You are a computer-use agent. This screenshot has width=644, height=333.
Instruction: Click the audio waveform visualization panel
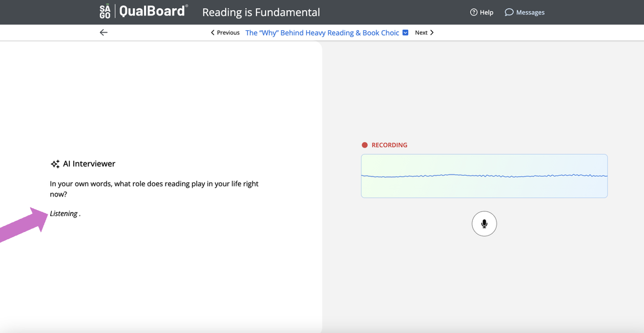pyautogui.click(x=484, y=176)
